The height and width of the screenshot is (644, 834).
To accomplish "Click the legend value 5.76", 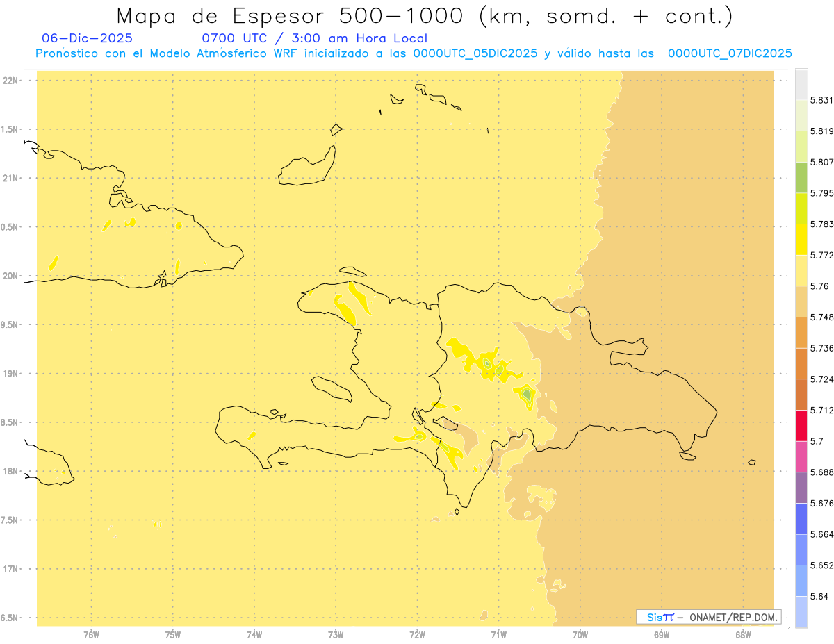I will click(x=819, y=286).
